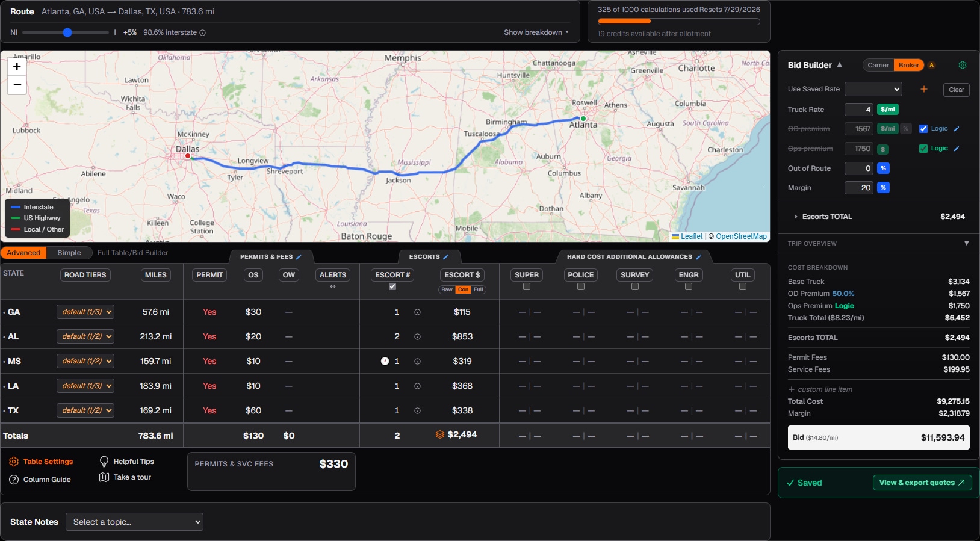Enable the SURVEY column checkbox
Image resolution: width=980 pixels, height=541 pixels.
click(635, 287)
